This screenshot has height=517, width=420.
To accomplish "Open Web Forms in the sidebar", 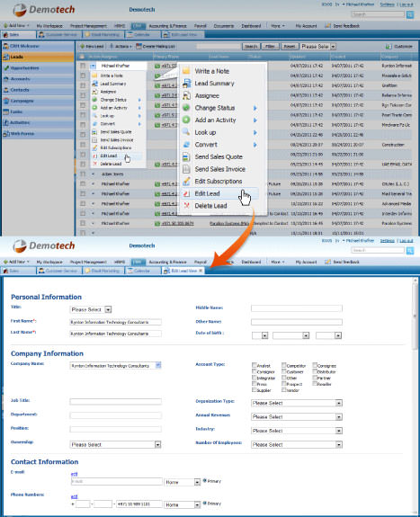I will 37,134.
